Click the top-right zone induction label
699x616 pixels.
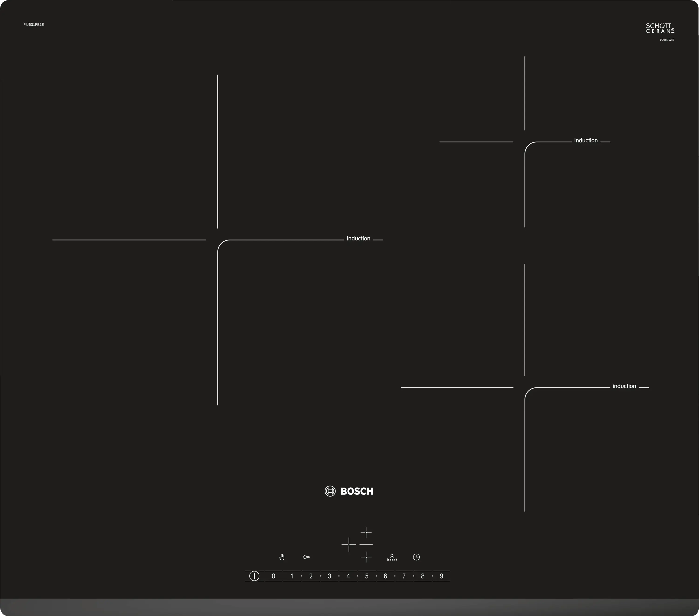click(x=586, y=140)
